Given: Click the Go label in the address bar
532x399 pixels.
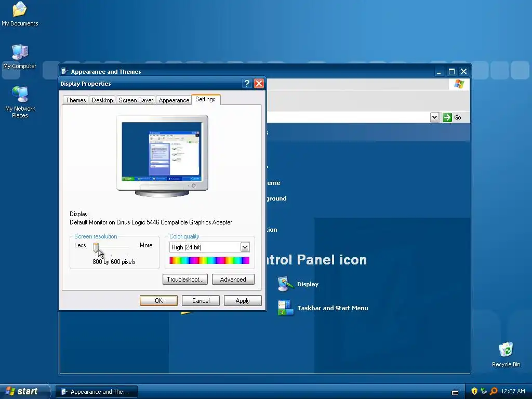Looking at the screenshot, I should pos(458,117).
